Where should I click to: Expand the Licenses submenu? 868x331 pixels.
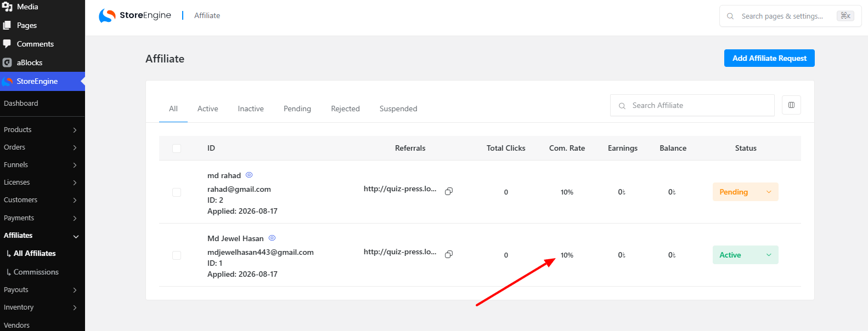pyautogui.click(x=75, y=182)
